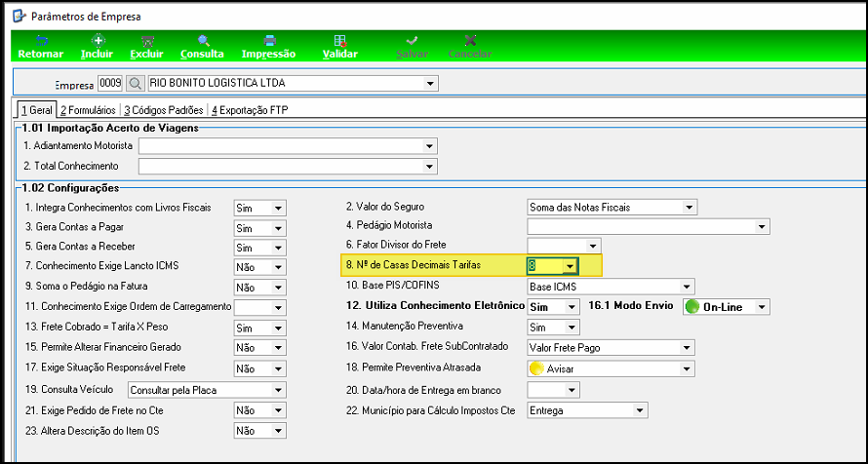Open the Modo Envio On-Line dropdown
The height and width of the screenshot is (464, 868).
tap(762, 306)
